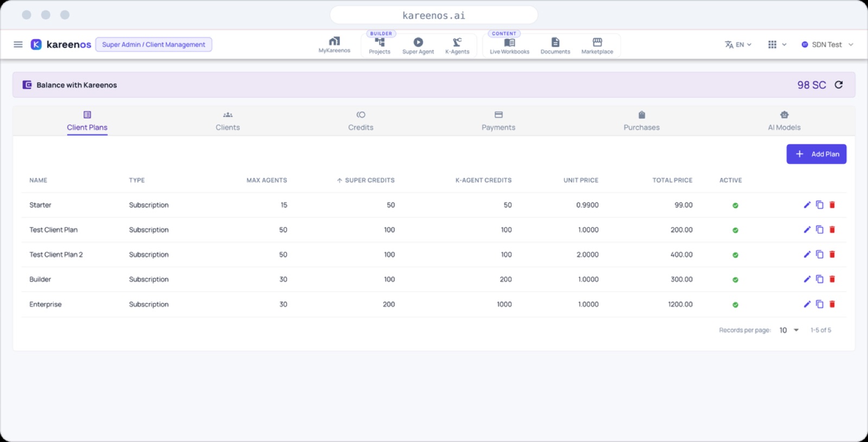Viewport: 868px width, 442px height.
Task: Delete the Starter plan
Action: pos(832,205)
